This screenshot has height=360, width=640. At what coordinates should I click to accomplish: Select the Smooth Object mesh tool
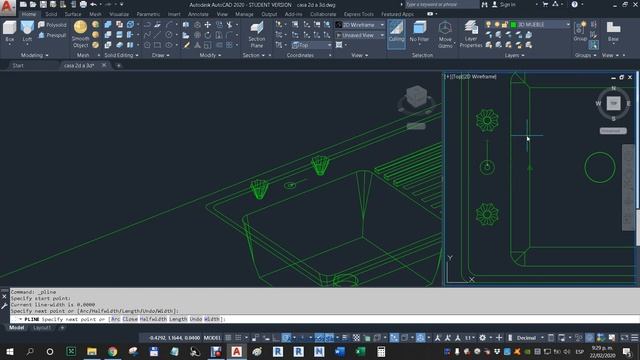click(x=80, y=34)
